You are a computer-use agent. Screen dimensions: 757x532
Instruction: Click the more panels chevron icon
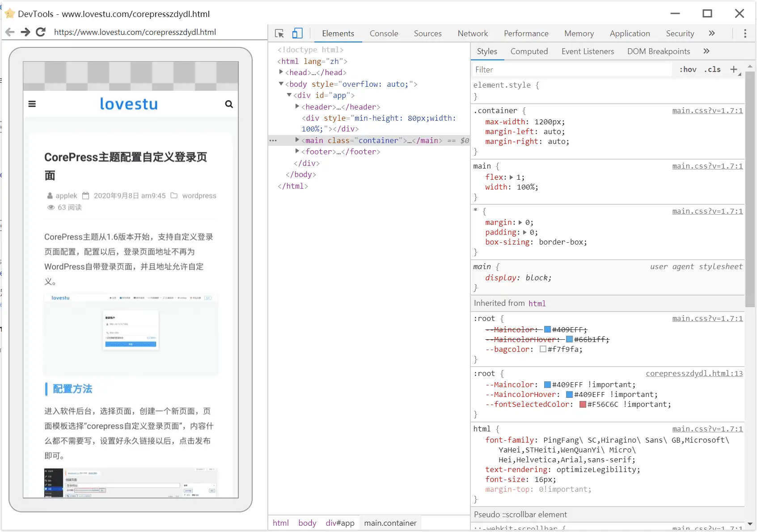coord(712,33)
